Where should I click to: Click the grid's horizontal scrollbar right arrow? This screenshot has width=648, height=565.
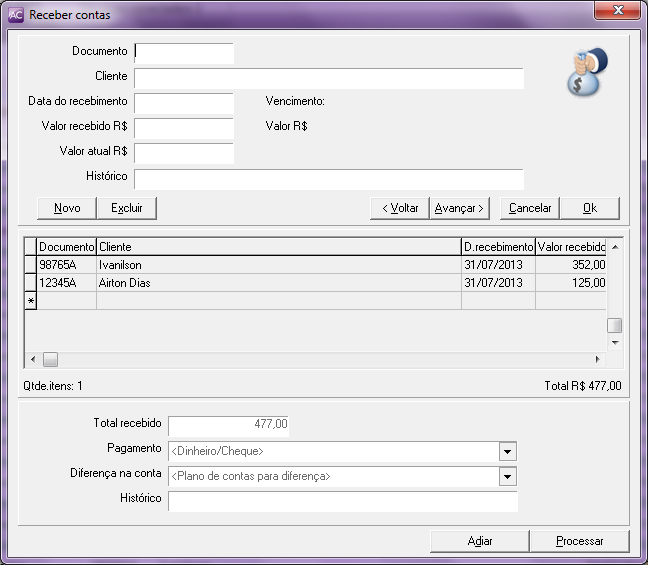click(598, 359)
